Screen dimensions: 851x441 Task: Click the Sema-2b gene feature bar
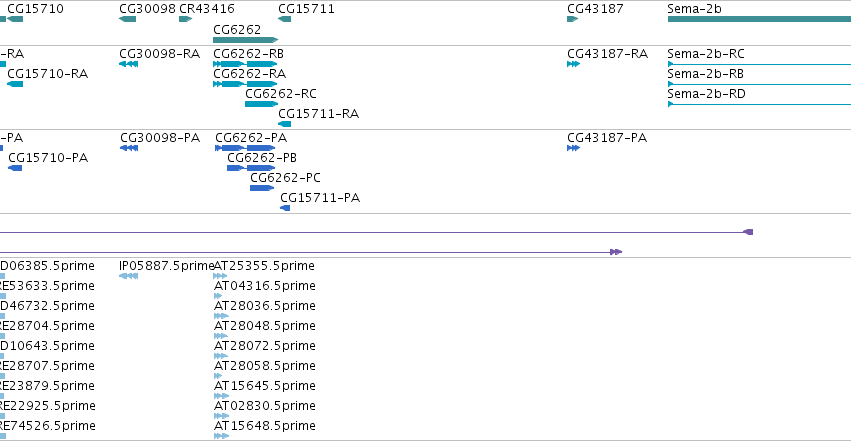pos(759,19)
